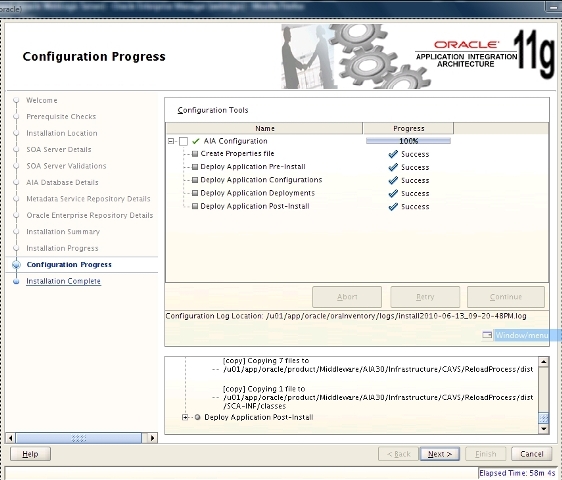Select the Configuration Progress step
Screen dimensions: 562x480
click(x=69, y=265)
